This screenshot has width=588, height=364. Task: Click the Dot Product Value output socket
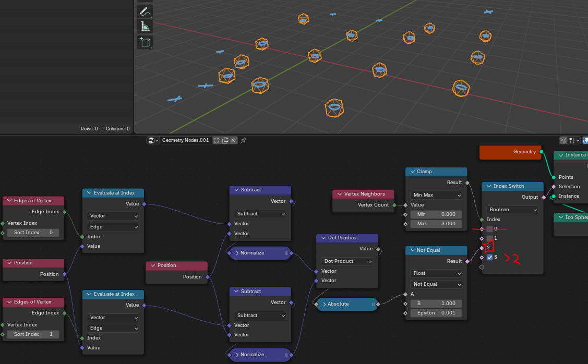tap(378, 249)
